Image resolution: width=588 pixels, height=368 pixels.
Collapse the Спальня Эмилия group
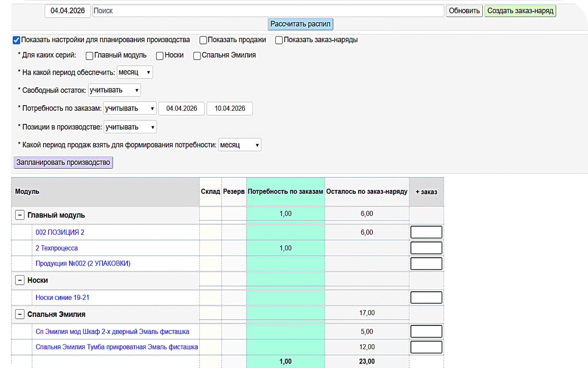[x=20, y=314]
